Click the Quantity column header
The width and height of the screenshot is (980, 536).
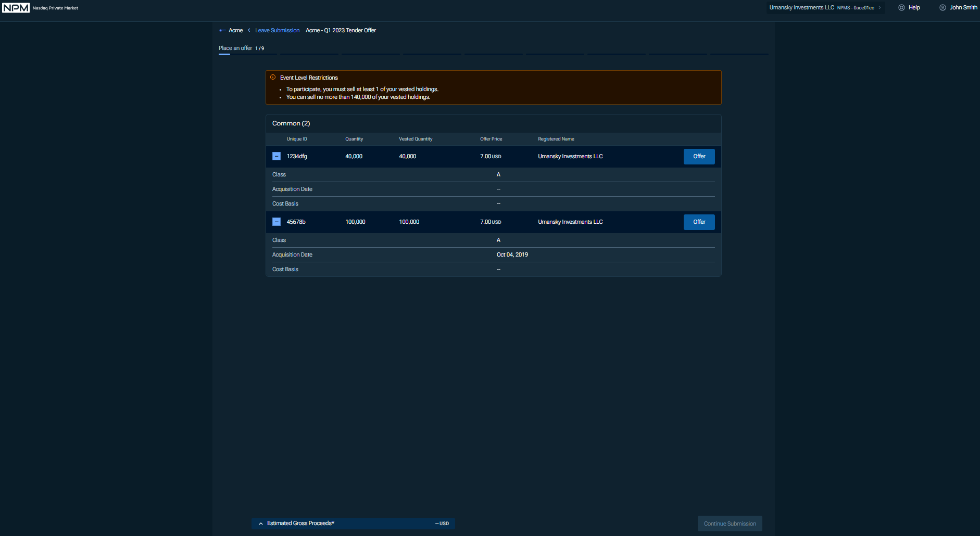pyautogui.click(x=354, y=139)
